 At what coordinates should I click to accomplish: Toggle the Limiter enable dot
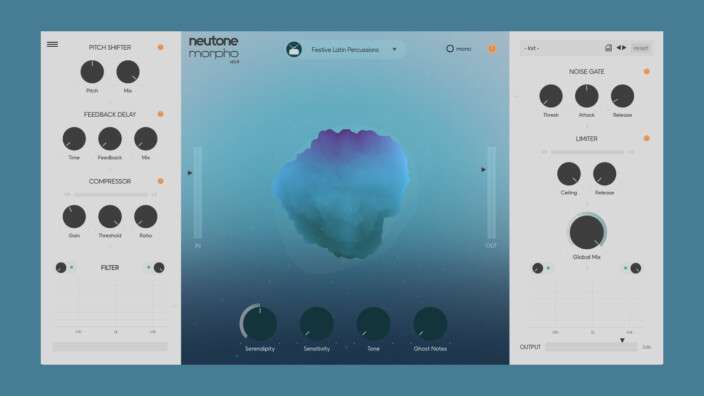pyautogui.click(x=647, y=138)
